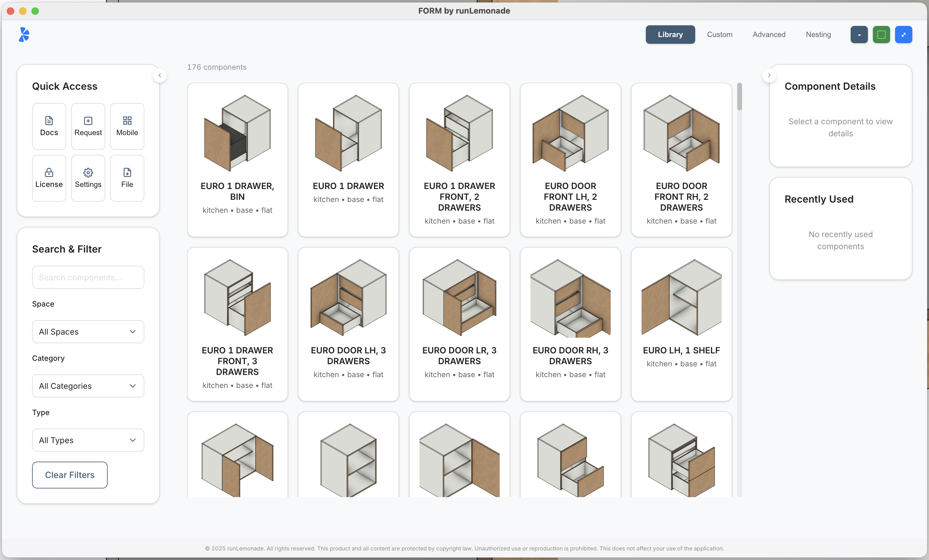Screen dimensions: 929x560
Task: Switch to the Custom tab
Action: (719, 34)
